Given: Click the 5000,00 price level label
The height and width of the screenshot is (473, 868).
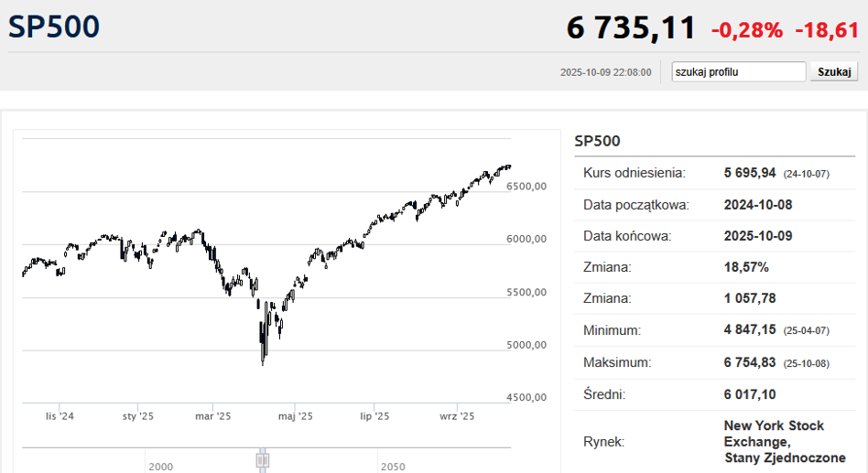Looking at the screenshot, I should click(x=526, y=345).
